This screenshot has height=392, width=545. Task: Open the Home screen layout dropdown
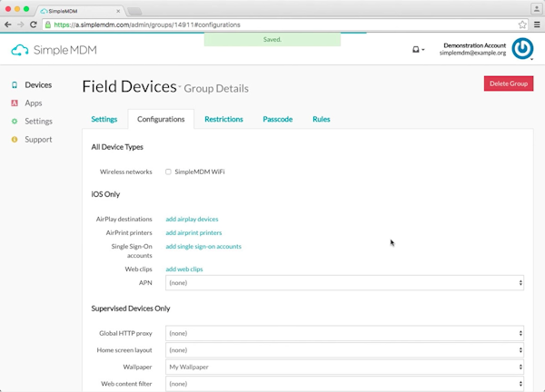tap(344, 350)
